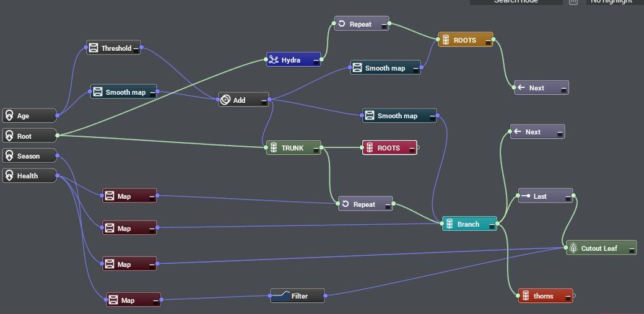This screenshot has width=644, height=314.
Task: Click the Cutout Leaf node's leaf icon
Action: 574,248
